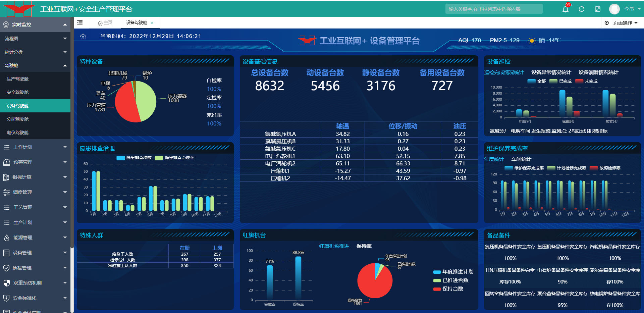
Task: Switch to 设备异常情况统计 tab
Action: pos(551,72)
